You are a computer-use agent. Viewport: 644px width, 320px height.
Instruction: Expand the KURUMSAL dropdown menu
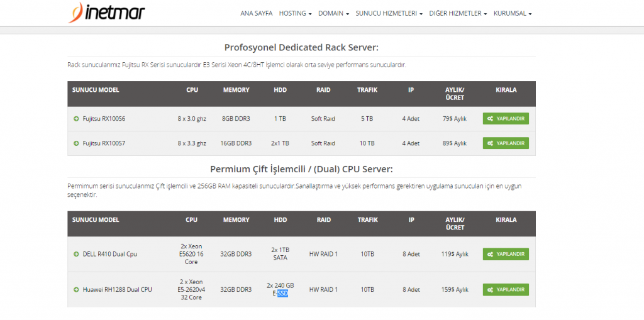(513, 13)
